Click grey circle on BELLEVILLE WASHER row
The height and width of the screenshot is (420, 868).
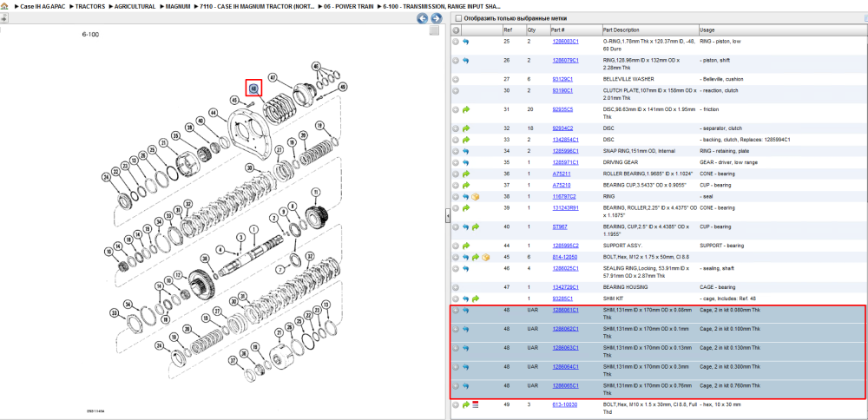tap(457, 79)
